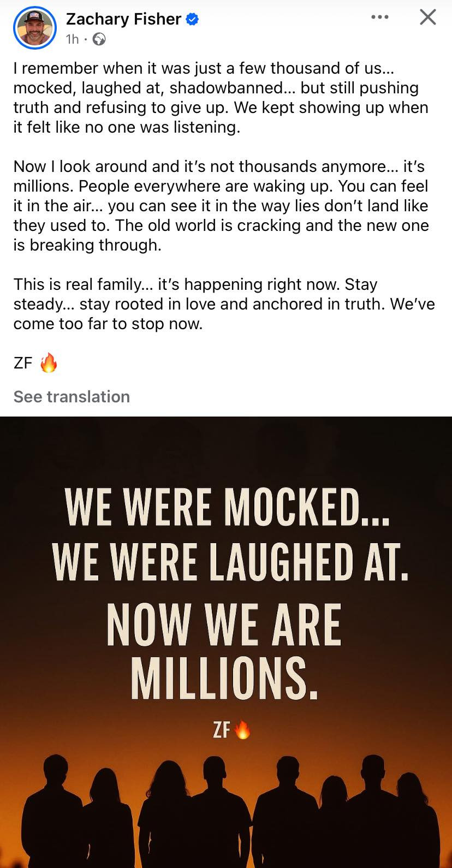Click the "WE WERE MOCKED..." headline in image
Image resolution: width=452 pixels, height=868 pixels.
(x=227, y=508)
